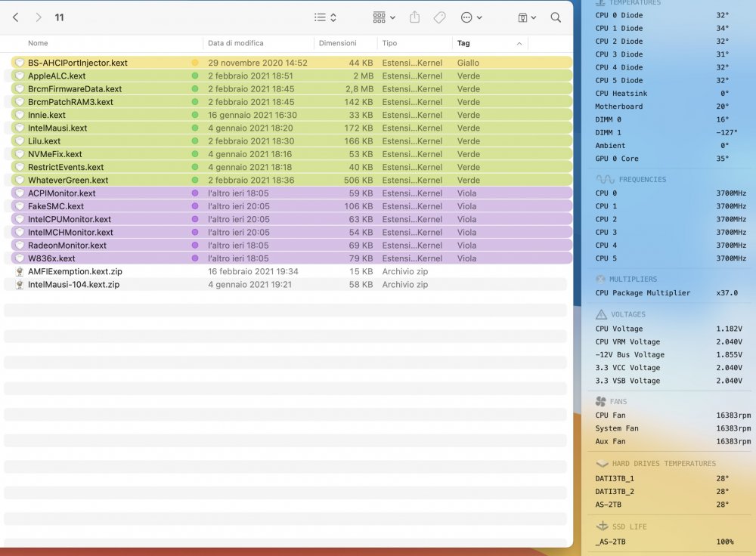Screen dimensions: 756x556
Task: Sort by Dimensioni column header
Action: click(x=337, y=43)
